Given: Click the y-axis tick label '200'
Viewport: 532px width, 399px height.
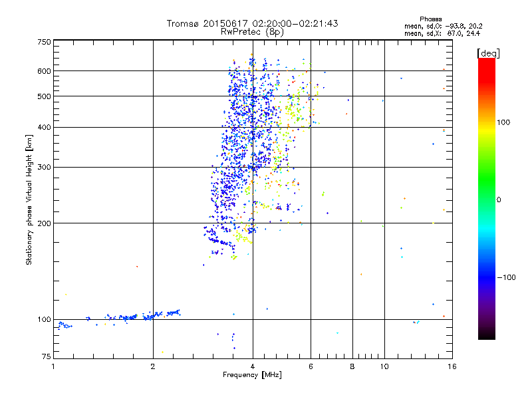Looking at the screenshot, I should [x=44, y=223].
